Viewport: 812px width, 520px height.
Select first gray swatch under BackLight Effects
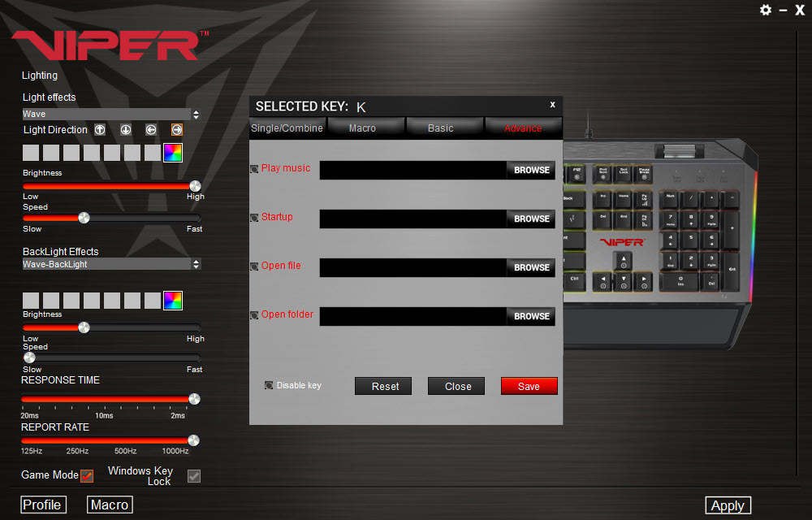tap(31, 301)
